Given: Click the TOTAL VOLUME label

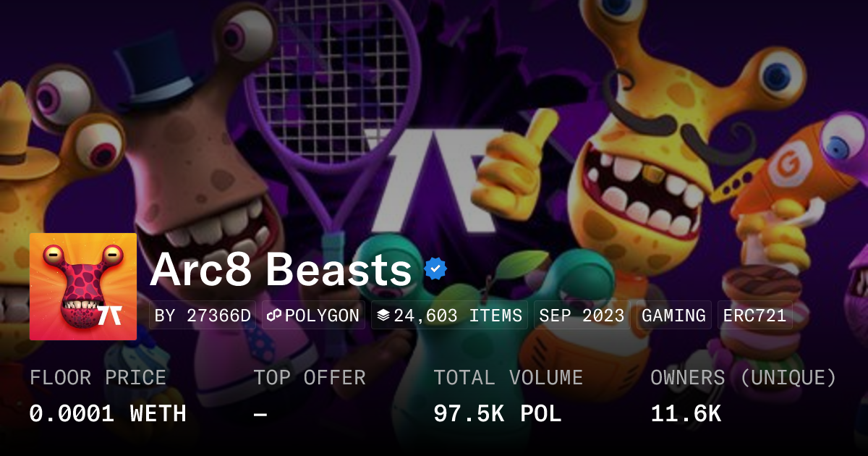Looking at the screenshot, I should click(508, 378).
